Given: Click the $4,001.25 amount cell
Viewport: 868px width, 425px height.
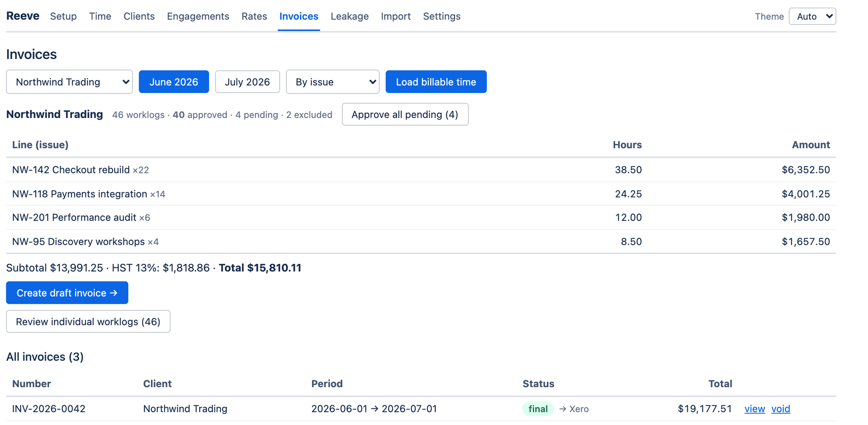Looking at the screenshot, I should tap(806, 194).
